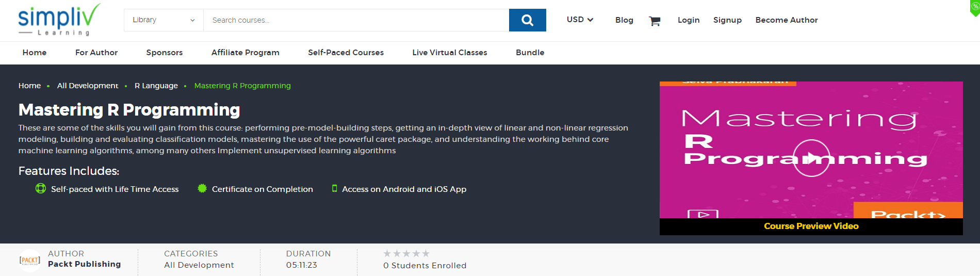Click the Packt author logo avatar
The height and width of the screenshot is (276, 980).
pos(30,260)
